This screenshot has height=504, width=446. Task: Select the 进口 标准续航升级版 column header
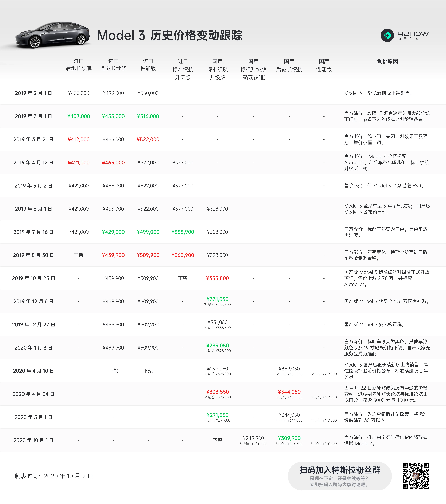pyautogui.click(x=183, y=69)
